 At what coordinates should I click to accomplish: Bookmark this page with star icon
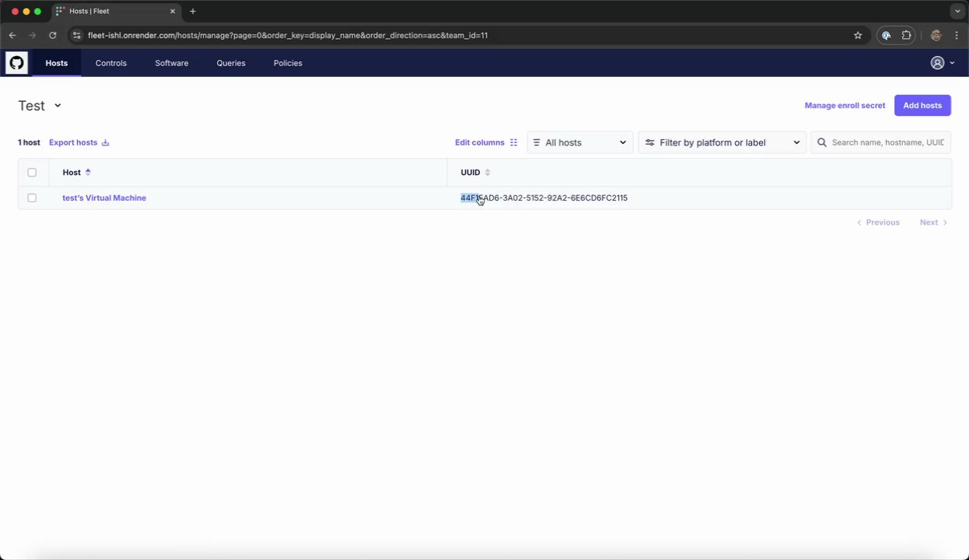858,35
